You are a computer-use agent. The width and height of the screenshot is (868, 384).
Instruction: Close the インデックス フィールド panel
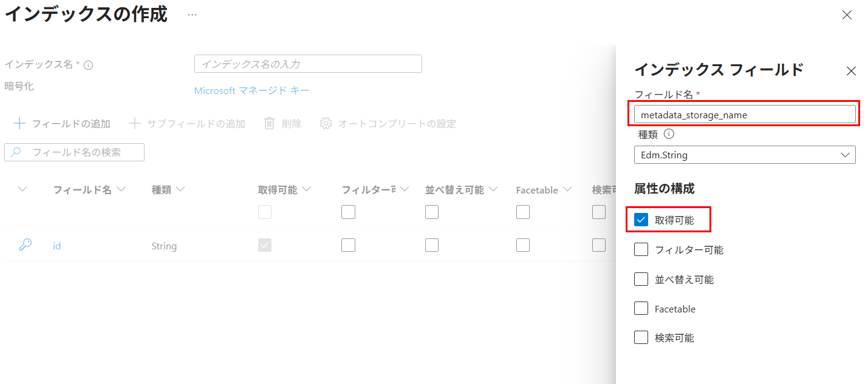[851, 71]
